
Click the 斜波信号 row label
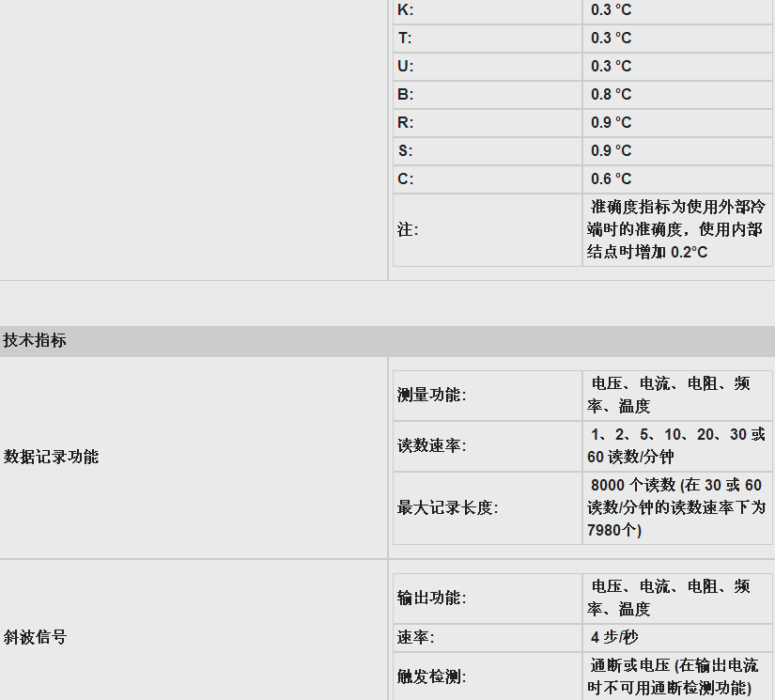[x=35, y=637]
